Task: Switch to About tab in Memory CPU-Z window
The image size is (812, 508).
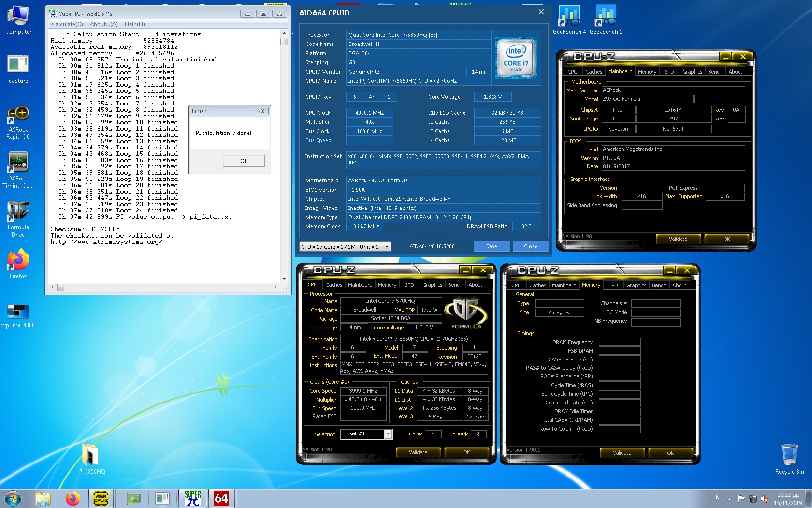Action: click(x=679, y=285)
